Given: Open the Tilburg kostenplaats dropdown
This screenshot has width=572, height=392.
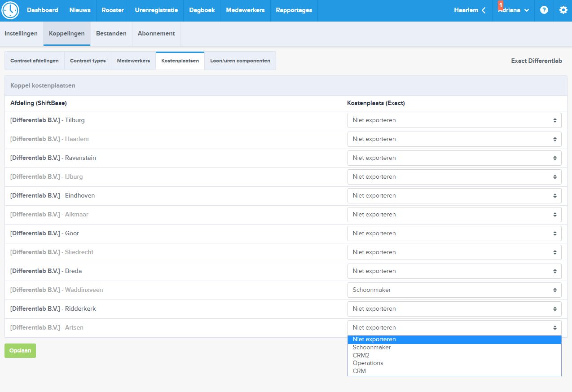Looking at the screenshot, I should [x=454, y=120].
